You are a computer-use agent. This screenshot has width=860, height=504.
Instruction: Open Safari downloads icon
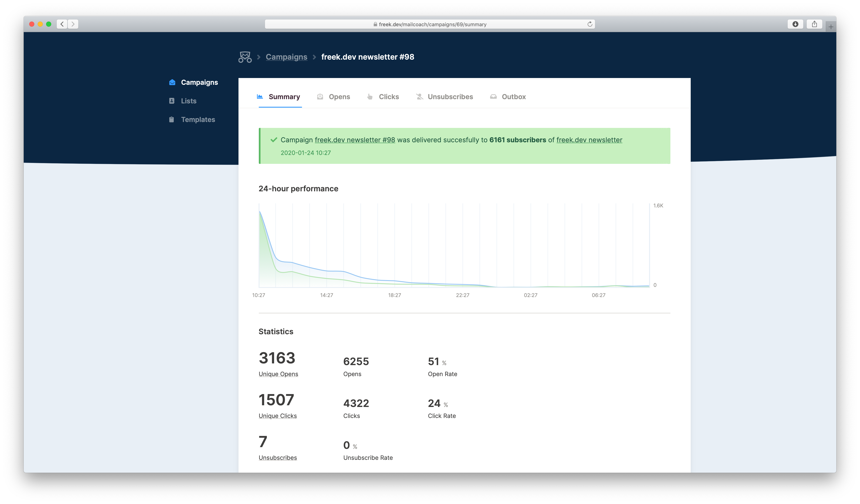(795, 24)
